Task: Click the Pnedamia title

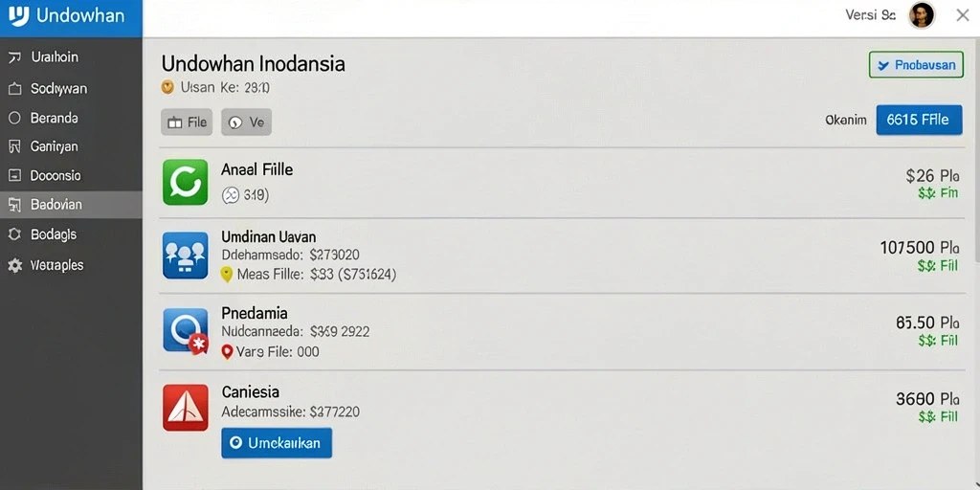Action: pyautogui.click(x=255, y=313)
